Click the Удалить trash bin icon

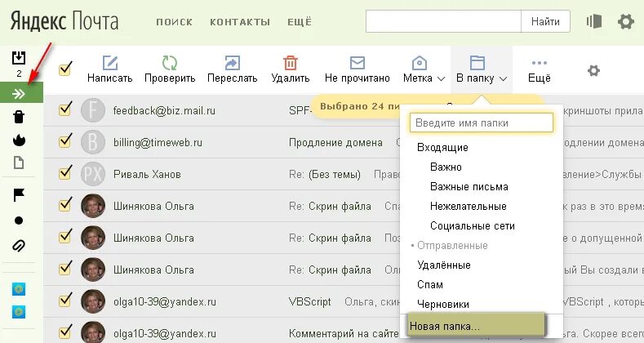pyautogui.click(x=291, y=63)
